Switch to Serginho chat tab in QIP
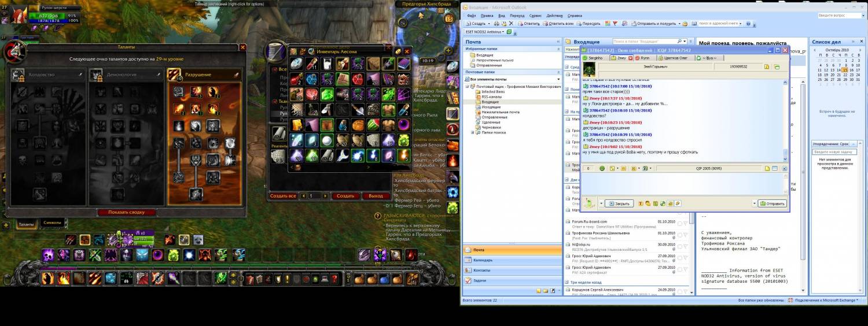Image resolution: width=868 pixels, height=326 pixels. click(x=595, y=58)
